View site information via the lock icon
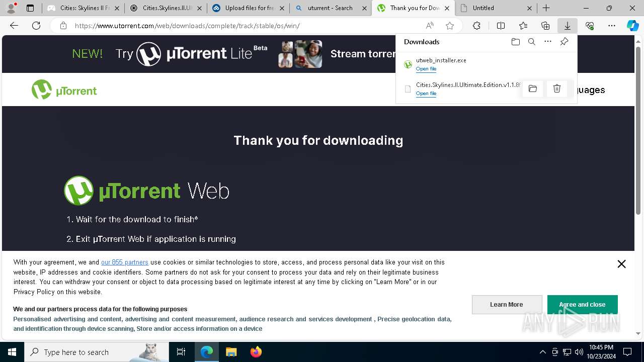Image resolution: width=644 pixels, height=362 pixels. click(x=63, y=26)
